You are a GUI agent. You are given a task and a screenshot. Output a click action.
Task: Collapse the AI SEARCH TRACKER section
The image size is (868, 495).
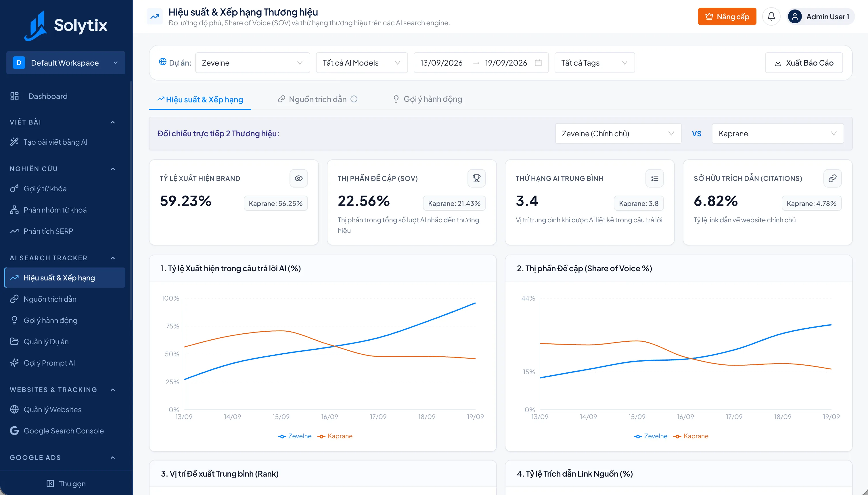tap(113, 258)
